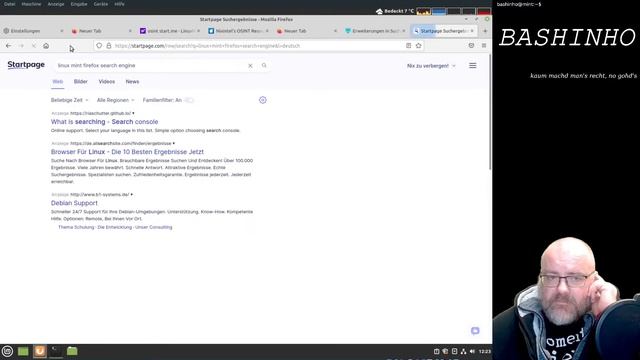Image resolution: width=640 pixels, height=360 pixels.
Task: Select the Videos search tab
Action: point(107,82)
